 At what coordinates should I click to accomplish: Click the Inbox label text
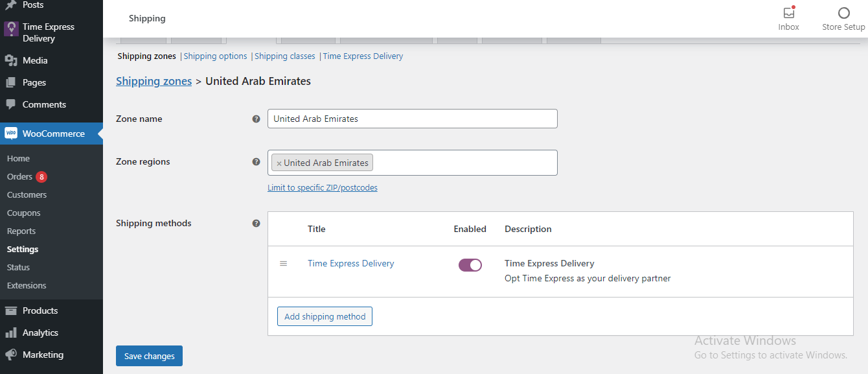pos(788,27)
